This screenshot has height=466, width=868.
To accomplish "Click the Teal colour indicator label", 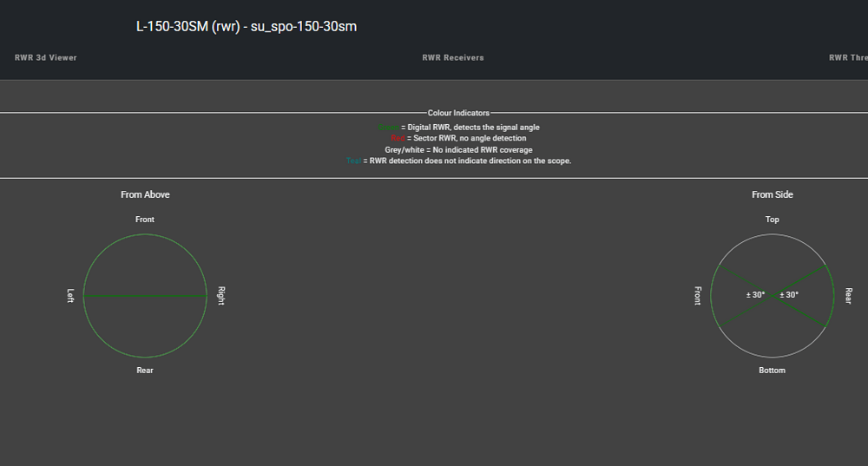I will [x=353, y=161].
